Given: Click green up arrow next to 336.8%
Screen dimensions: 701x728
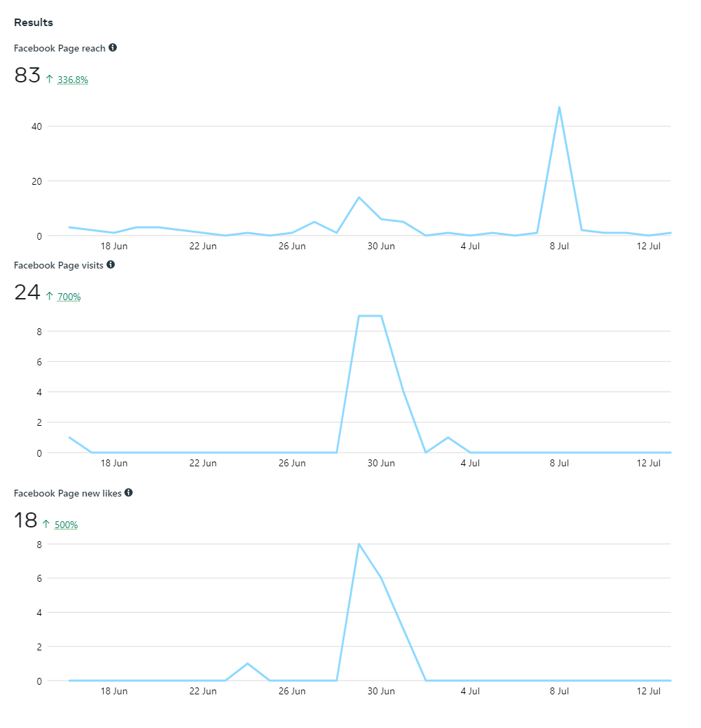Looking at the screenshot, I should pos(49,80).
